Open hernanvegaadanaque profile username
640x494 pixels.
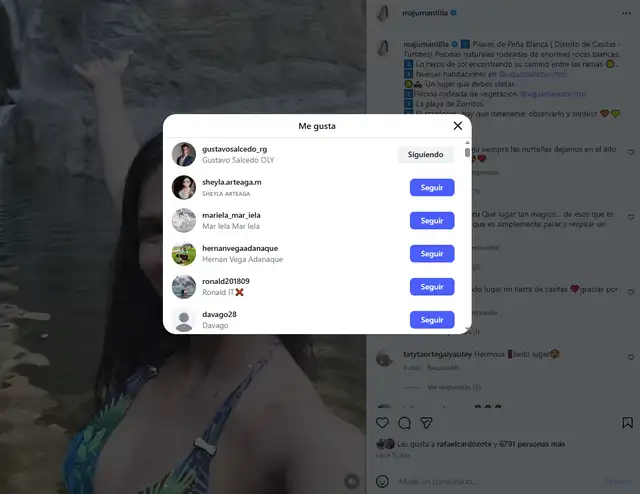240,248
